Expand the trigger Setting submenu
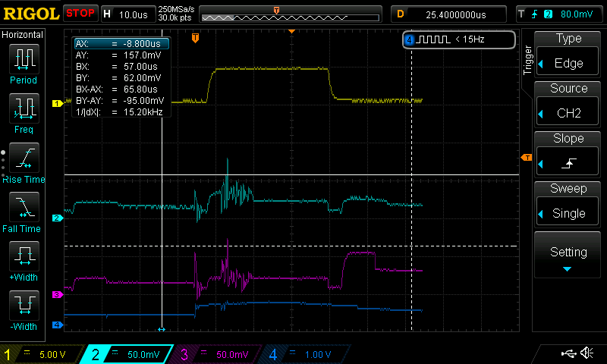The image size is (607, 364). tap(568, 256)
